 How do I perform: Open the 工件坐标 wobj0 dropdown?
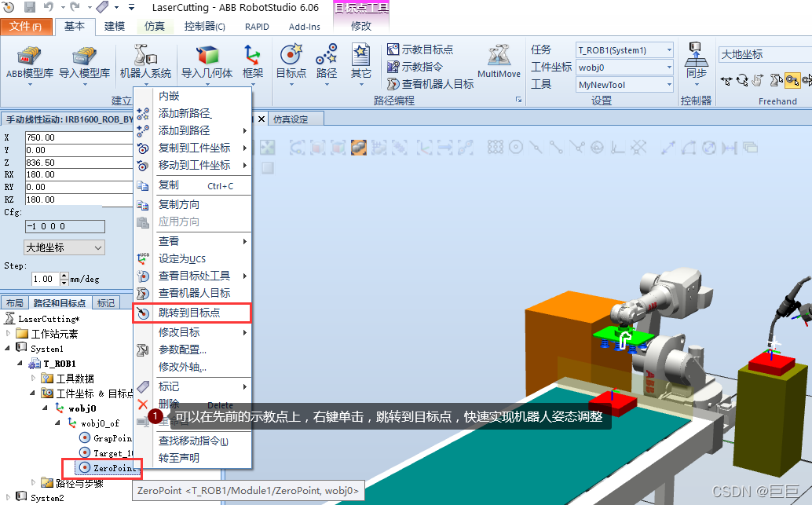[624, 68]
